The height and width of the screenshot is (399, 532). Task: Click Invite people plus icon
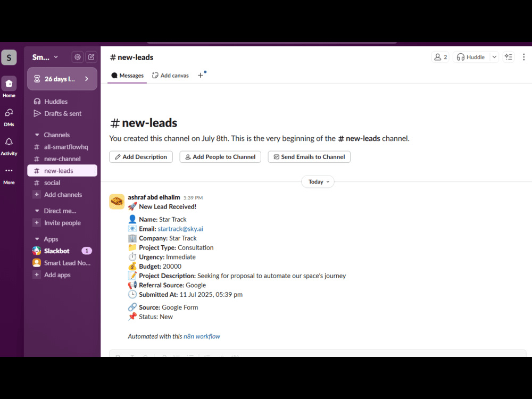(x=37, y=222)
